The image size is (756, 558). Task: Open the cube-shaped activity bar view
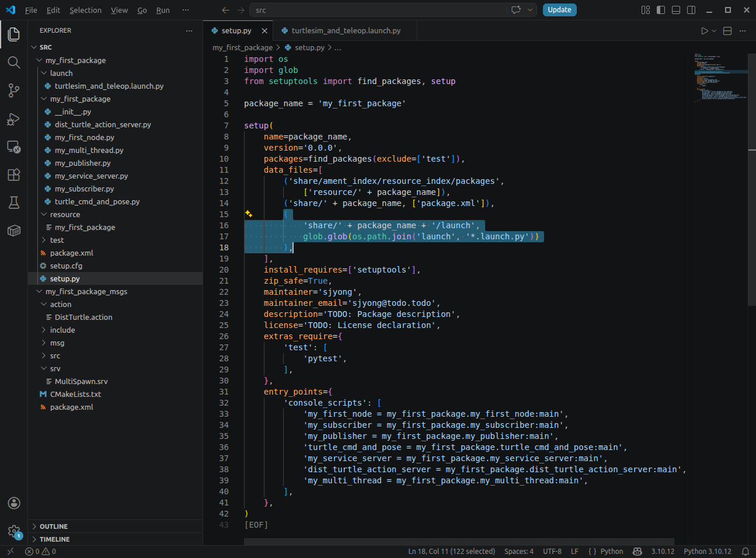pyautogui.click(x=14, y=231)
